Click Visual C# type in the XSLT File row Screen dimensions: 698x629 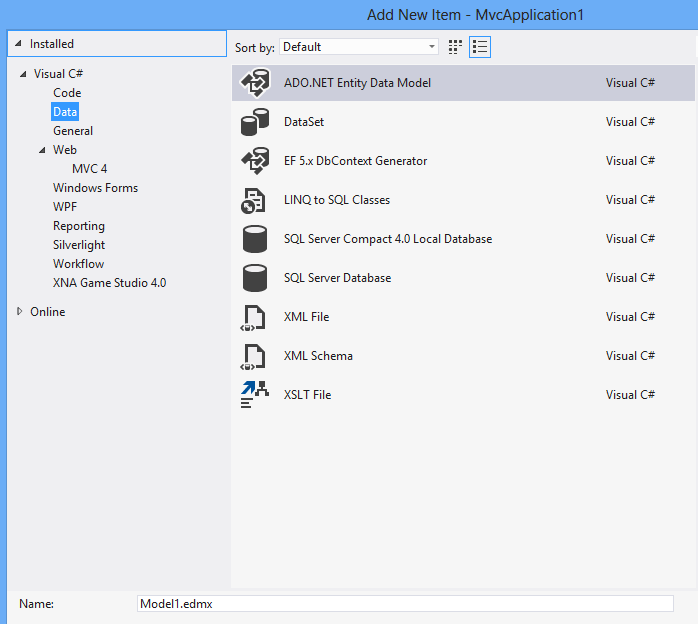[x=630, y=395]
